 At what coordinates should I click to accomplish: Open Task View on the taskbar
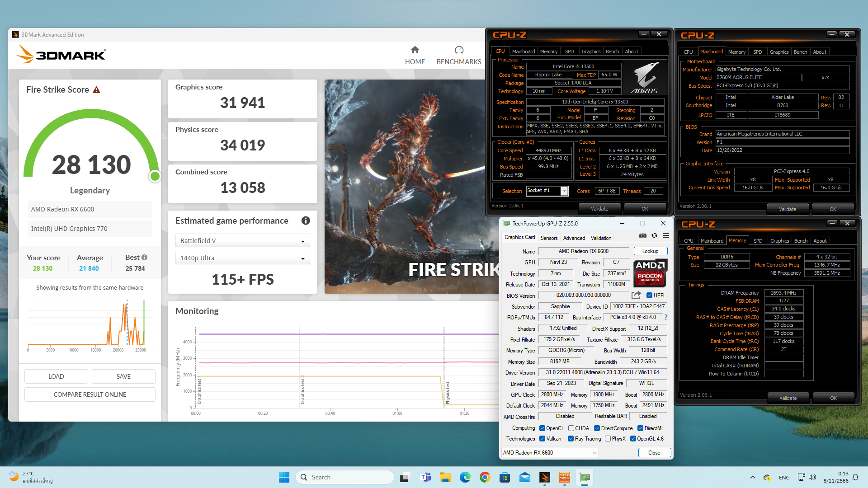[405, 477]
